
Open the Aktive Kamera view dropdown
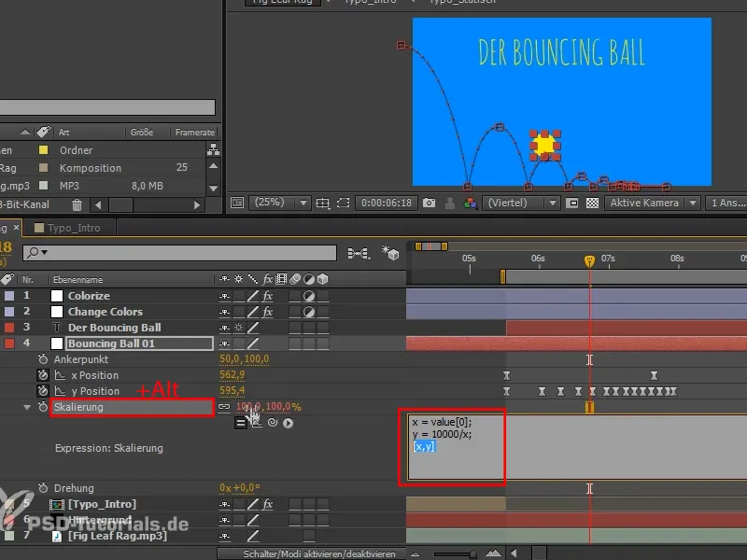tap(653, 203)
